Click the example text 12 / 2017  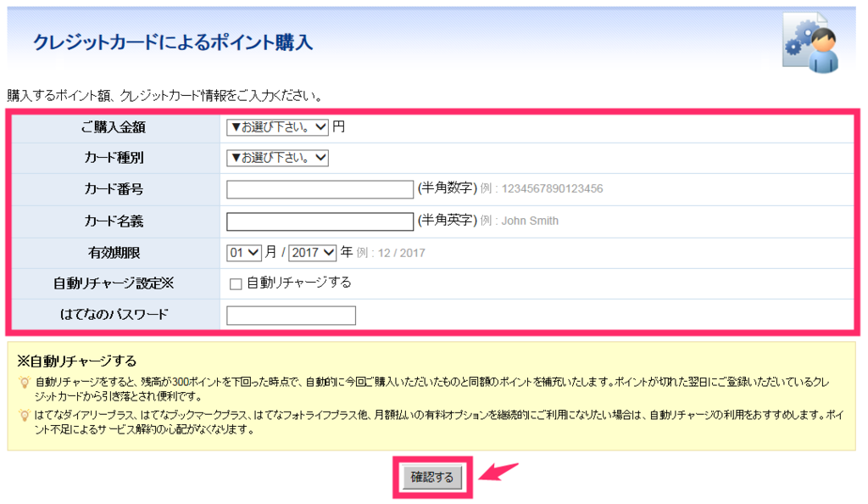(401, 253)
